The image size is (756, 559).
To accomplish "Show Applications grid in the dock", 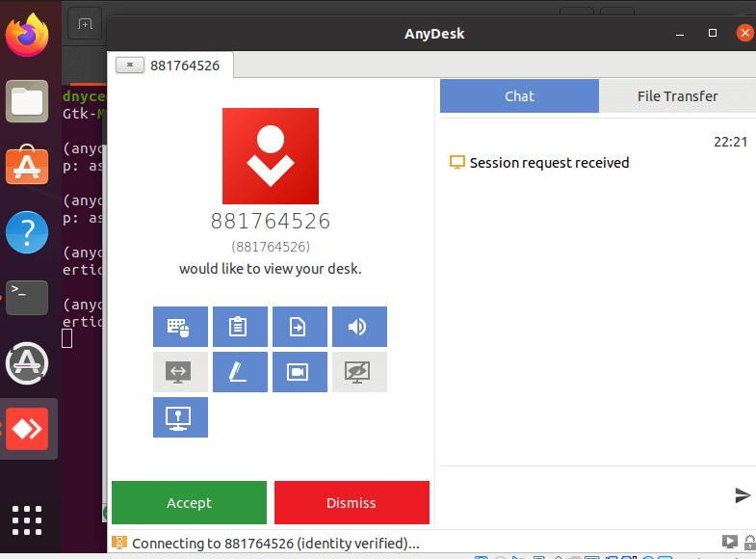I will point(27,520).
